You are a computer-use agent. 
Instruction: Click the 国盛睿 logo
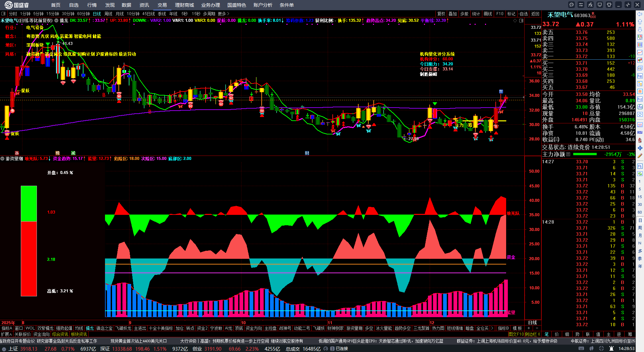(x=17, y=5)
